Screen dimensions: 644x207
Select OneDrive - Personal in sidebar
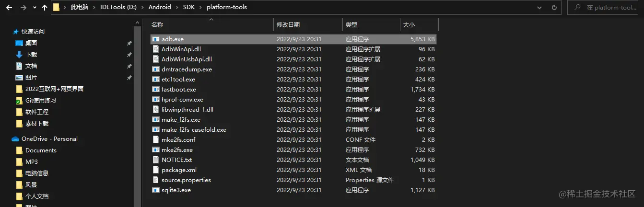[x=49, y=139]
